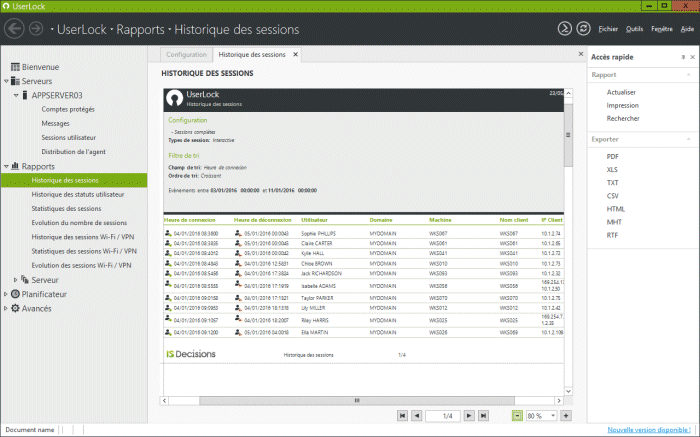The image size is (700, 437).
Task: Export report as MHT
Action: point(614,222)
